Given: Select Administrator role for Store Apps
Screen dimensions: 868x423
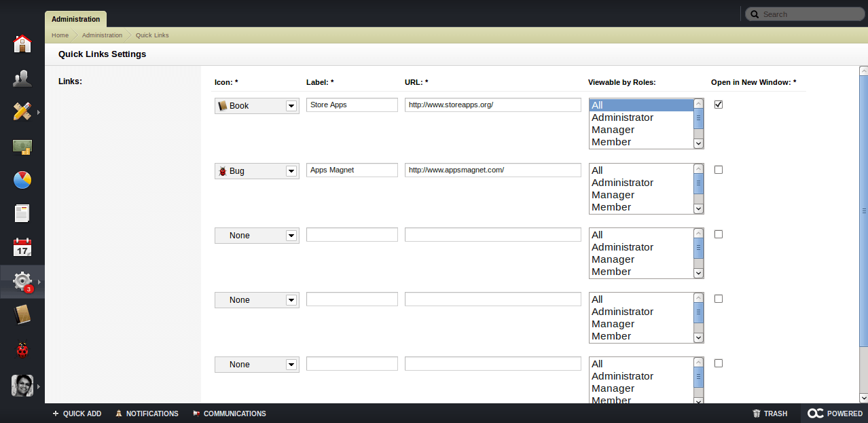Looking at the screenshot, I should pos(641,117).
